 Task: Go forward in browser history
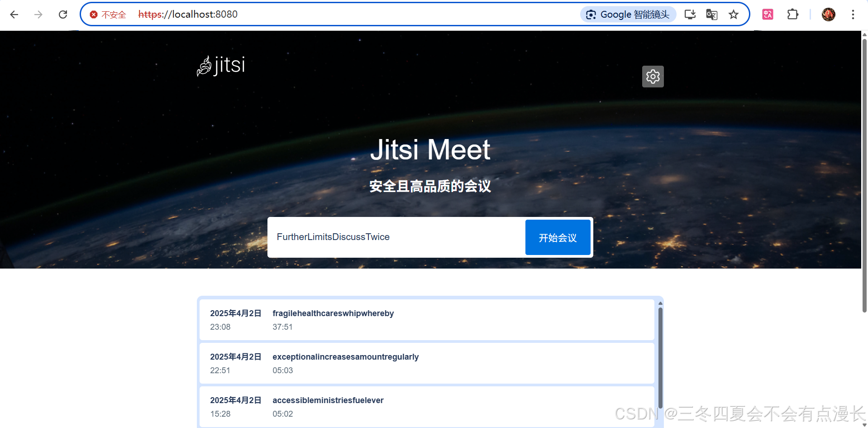[x=38, y=14]
